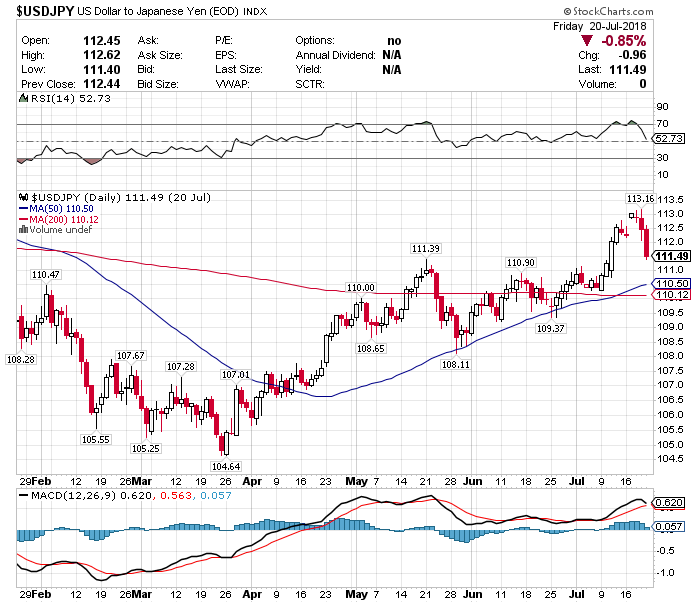Viewport: 700px width, 603px height.
Task: Click the Volume undef legend text
Action: point(61,229)
